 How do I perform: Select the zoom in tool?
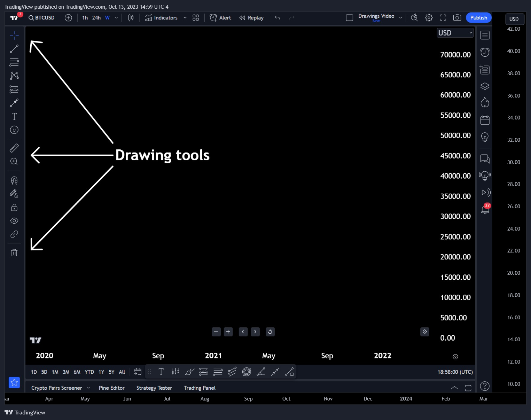click(14, 161)
